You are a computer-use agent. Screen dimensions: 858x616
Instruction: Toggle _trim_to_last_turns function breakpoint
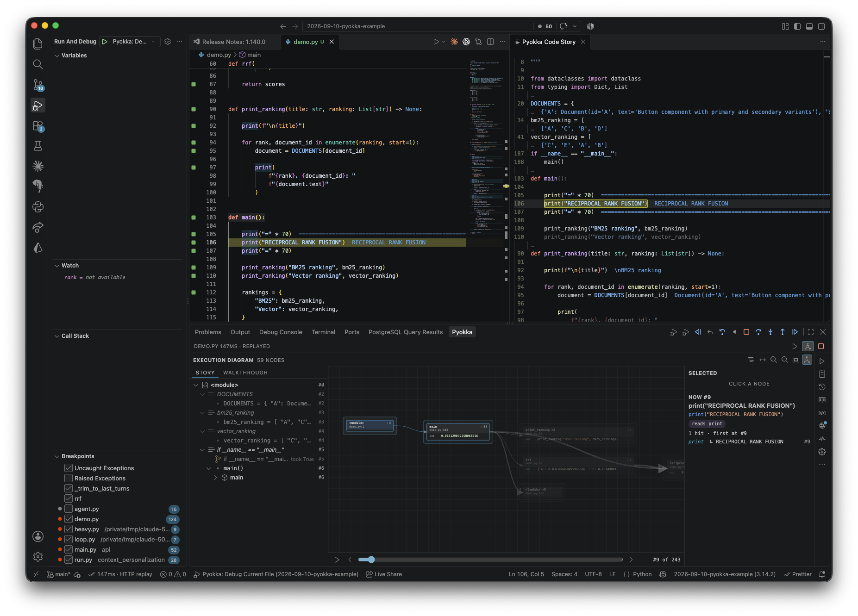(69, 488)
